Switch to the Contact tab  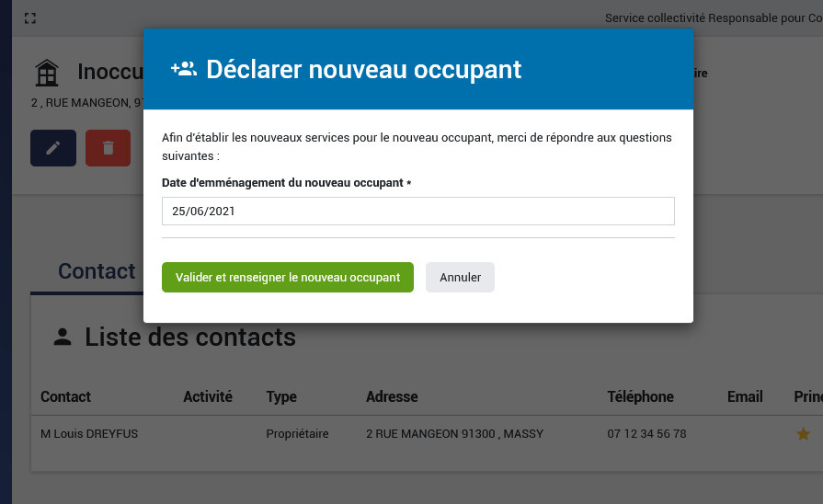(96, 271)
